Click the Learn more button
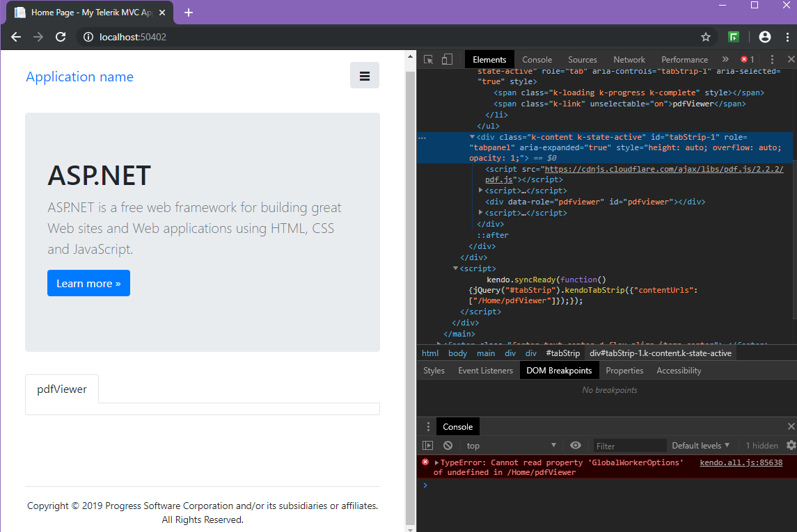 tap(88, 283)
